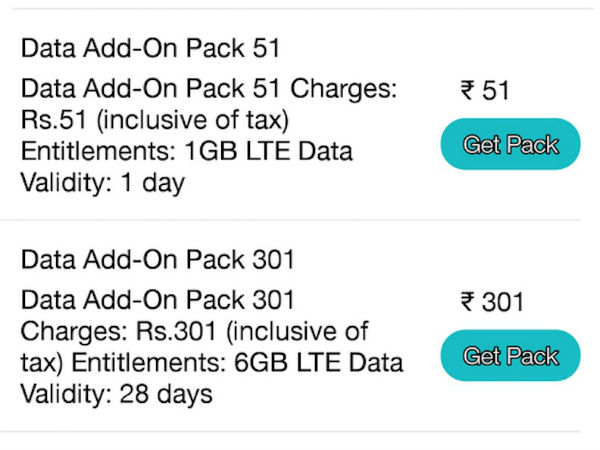Click "Rs.51 (inclusive of tax)" text

(154, 122)
